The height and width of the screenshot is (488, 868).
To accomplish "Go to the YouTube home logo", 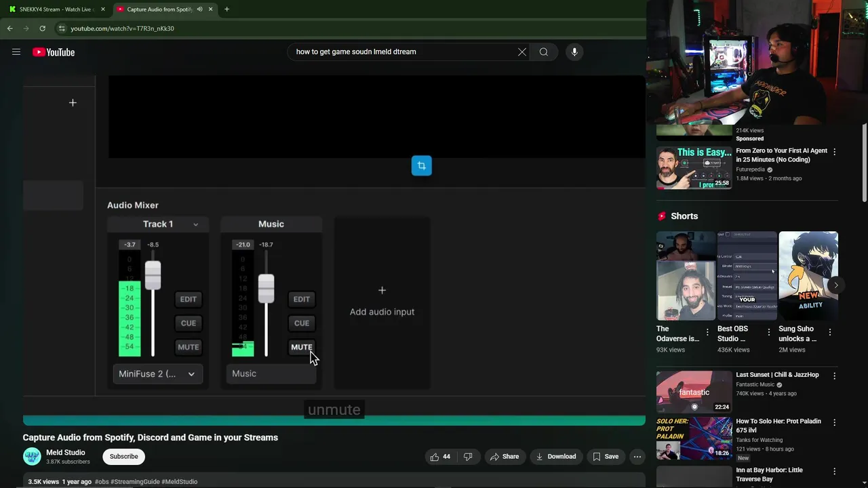I will click(54, 52).
